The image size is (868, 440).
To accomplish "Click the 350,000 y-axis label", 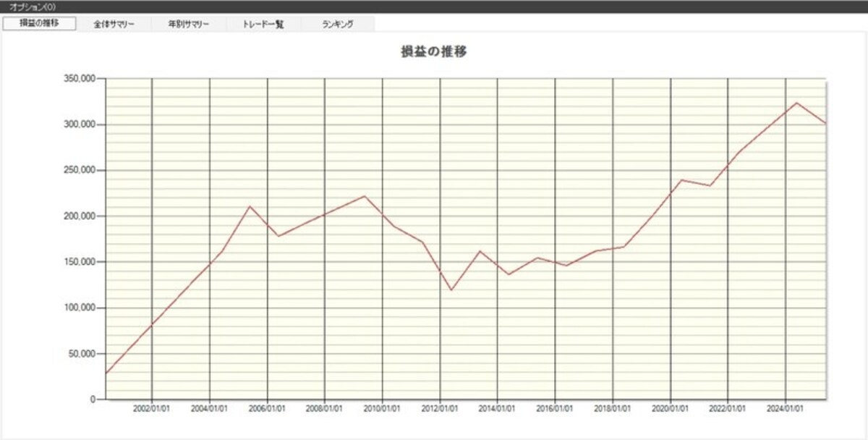I will (80, 78).
